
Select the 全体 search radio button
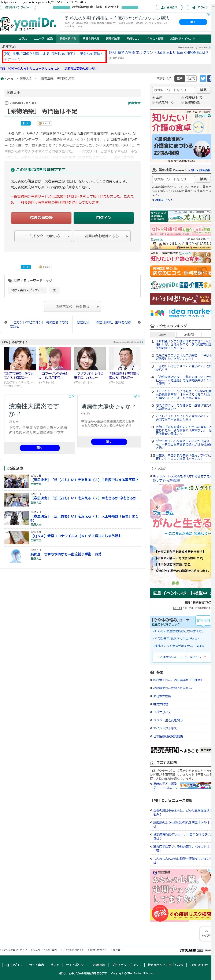click(x=154, y=97)
